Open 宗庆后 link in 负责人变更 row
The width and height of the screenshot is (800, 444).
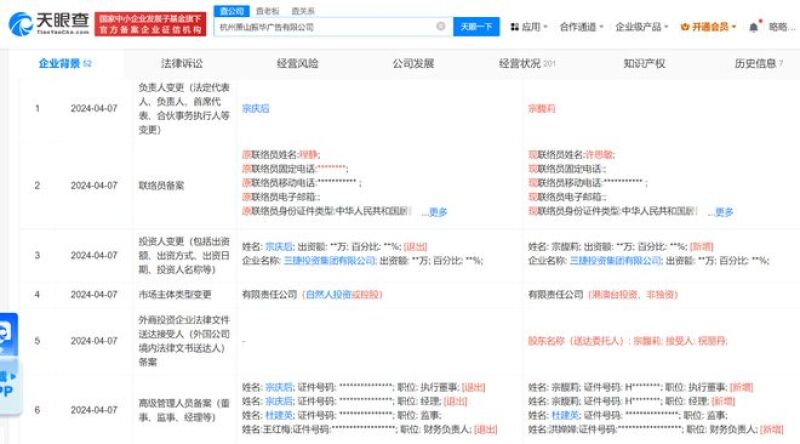click(256, 108)
